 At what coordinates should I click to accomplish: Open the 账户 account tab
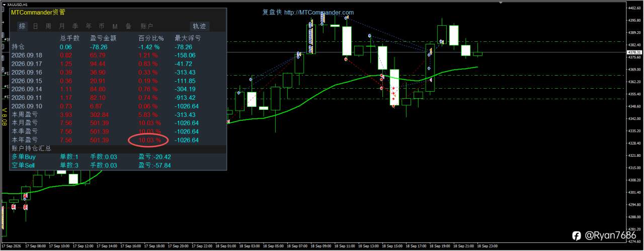point(146,26)
